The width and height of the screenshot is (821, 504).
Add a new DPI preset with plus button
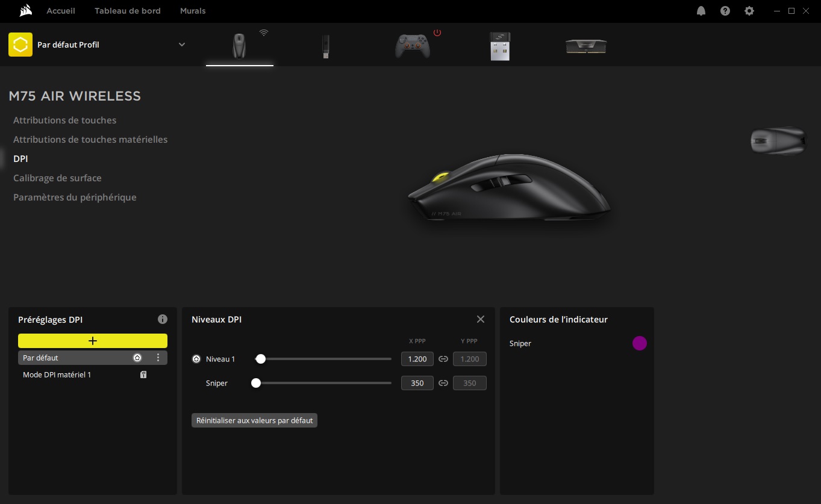click(x=93, y=341)
